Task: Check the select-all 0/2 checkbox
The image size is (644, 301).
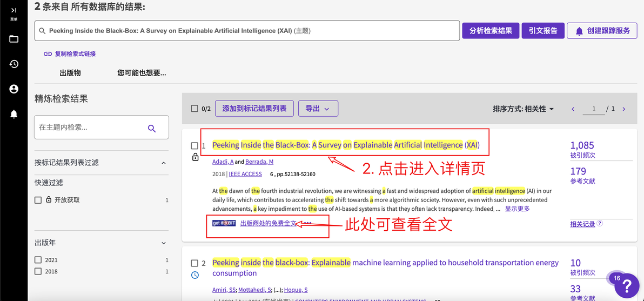Action: point(194,109)
